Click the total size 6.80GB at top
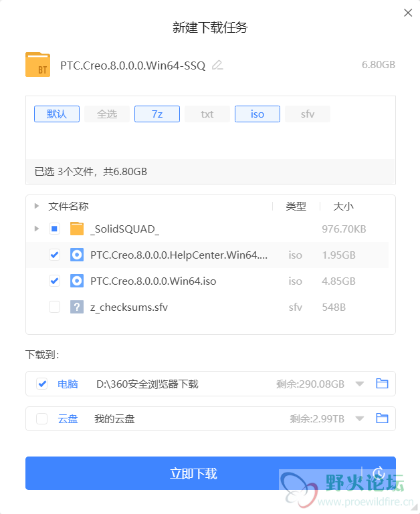420x514 pixels. tap(379, 65)
